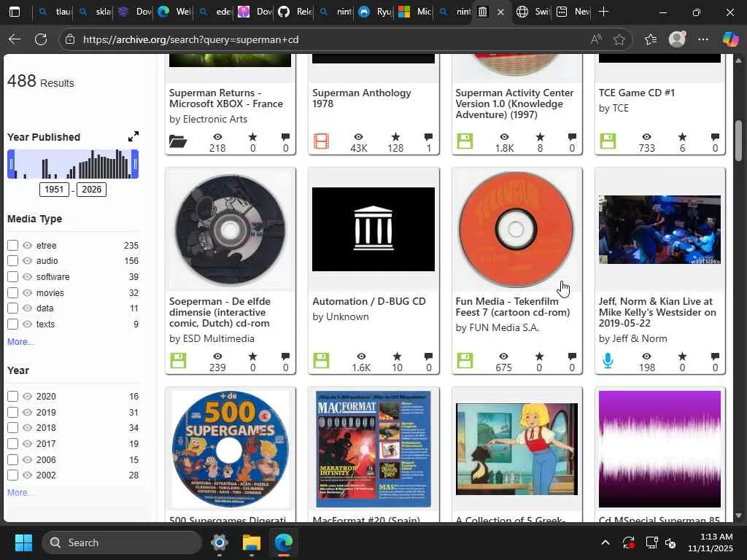
Task: Switch to the New tab
Action: pos(572,12)
